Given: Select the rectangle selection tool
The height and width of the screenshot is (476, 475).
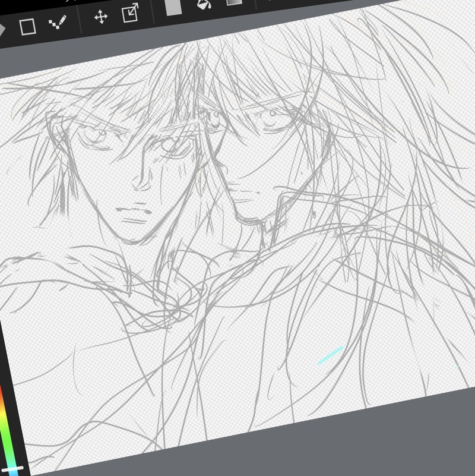Looking at the screenshot, I should coord(27,27).
